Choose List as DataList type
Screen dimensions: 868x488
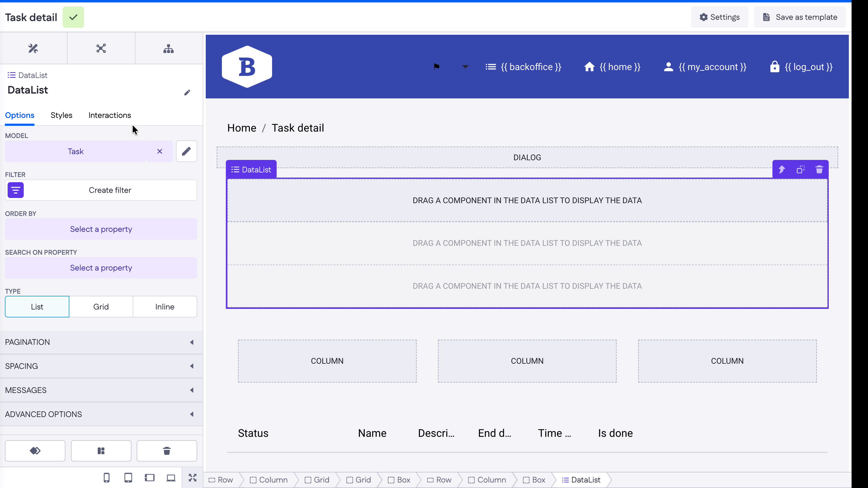[x=37, y=306]
